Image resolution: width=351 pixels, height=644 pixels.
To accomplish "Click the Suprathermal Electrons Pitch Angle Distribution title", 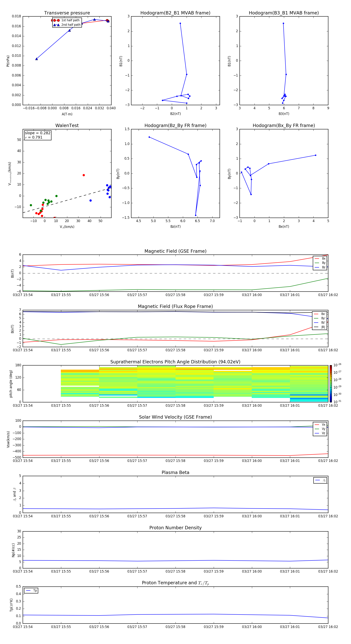I will (175, 362).
